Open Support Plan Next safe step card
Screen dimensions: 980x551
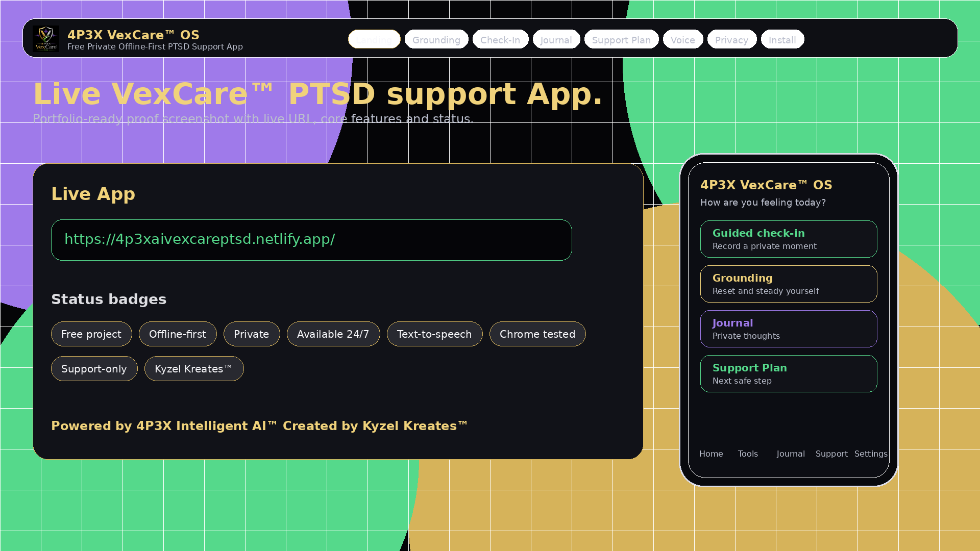point(789,373)
